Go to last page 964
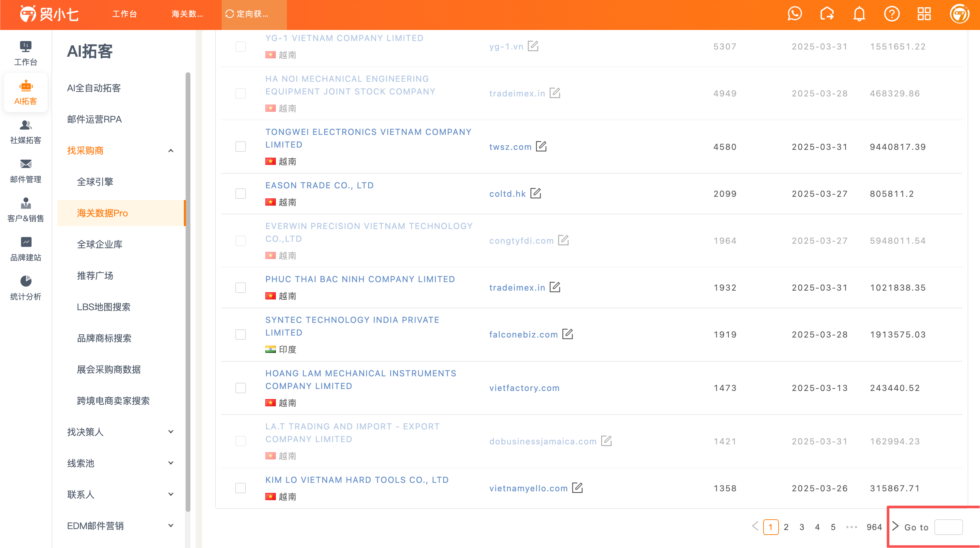 874,527
